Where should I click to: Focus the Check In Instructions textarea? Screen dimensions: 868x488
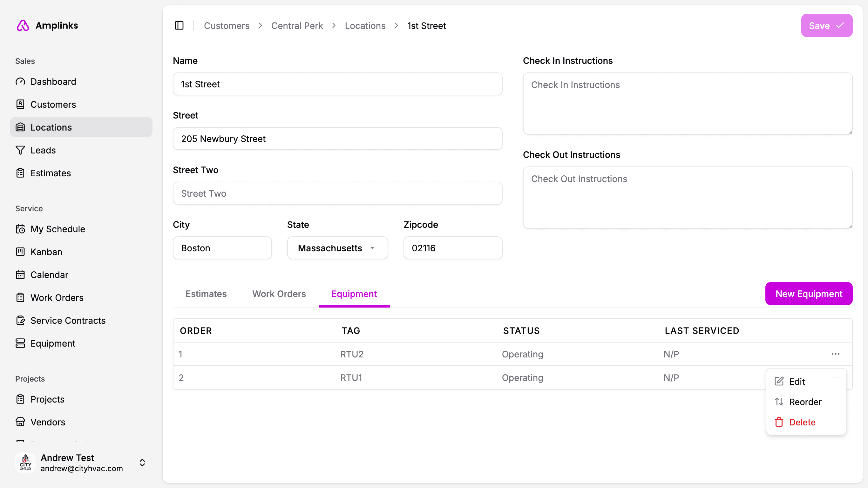pos(687,104)
